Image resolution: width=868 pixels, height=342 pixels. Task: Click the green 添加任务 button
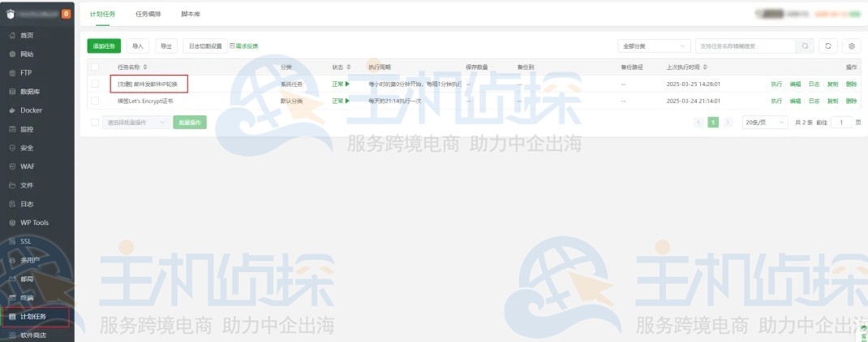pos(104,46)
